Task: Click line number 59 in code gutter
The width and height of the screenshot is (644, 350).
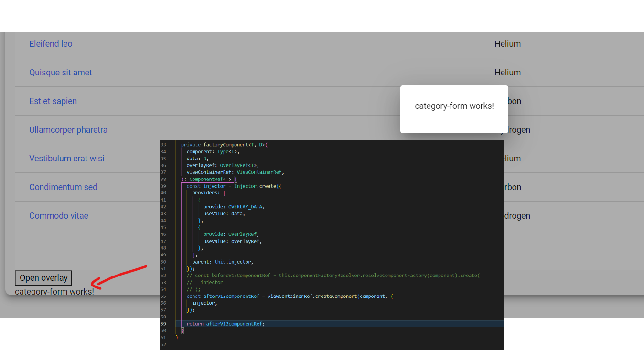Action: pyautogui.click(x=163, y=324)
